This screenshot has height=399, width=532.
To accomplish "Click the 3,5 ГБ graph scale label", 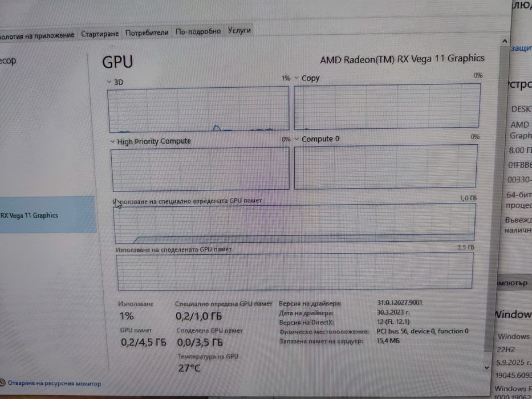I will click(x=466, y=247).
